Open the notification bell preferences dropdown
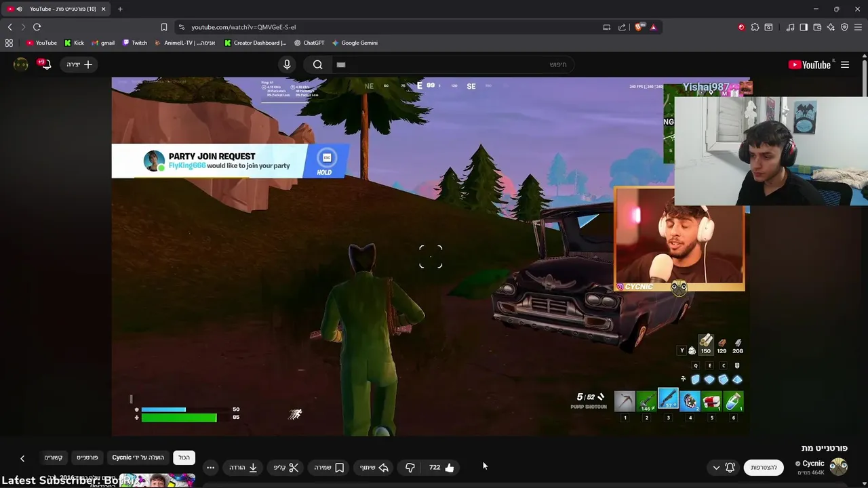 tap(724, 468)
